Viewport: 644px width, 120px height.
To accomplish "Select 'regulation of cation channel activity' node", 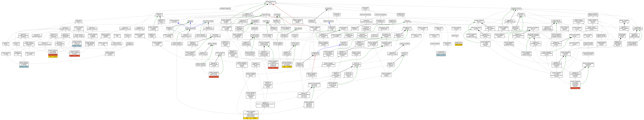I will coord(256,65).
